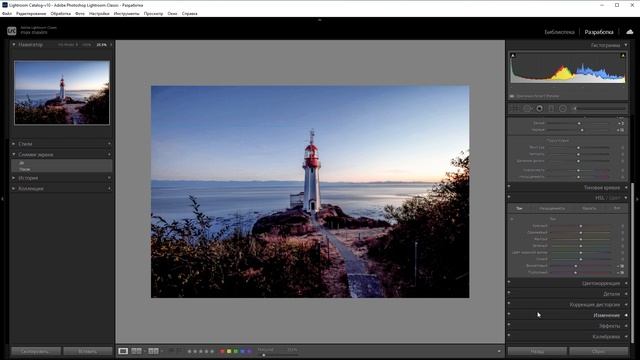640x360 pixels.
Task: Apply the red color label
Action: tap(222, 351)
